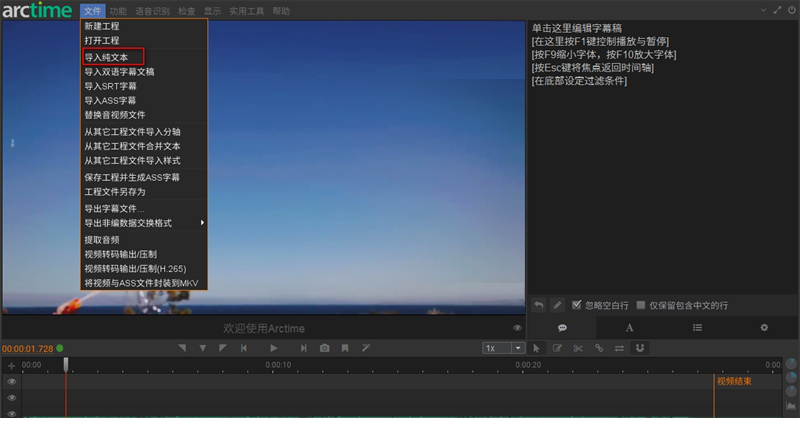Viewport: 800px width, 434px height.
Task: Jump to next frame with skip-forward icon
Action: click(304, 348)
